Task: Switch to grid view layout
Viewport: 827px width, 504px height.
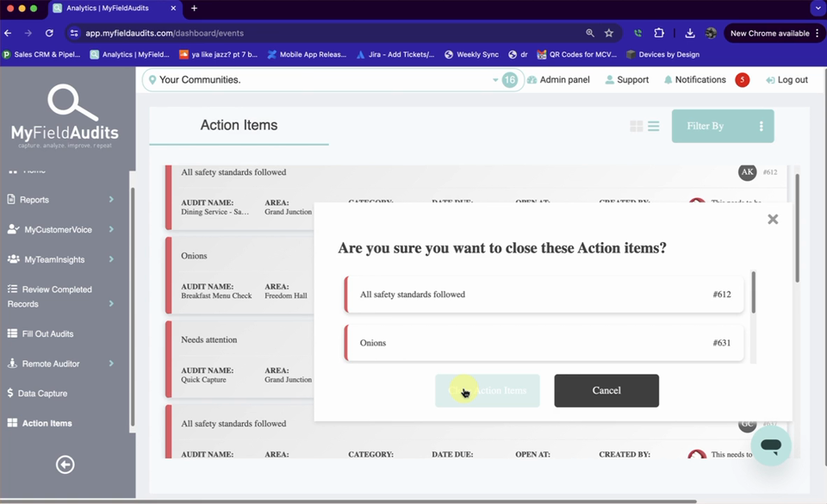Action: (x=636, y=126)
